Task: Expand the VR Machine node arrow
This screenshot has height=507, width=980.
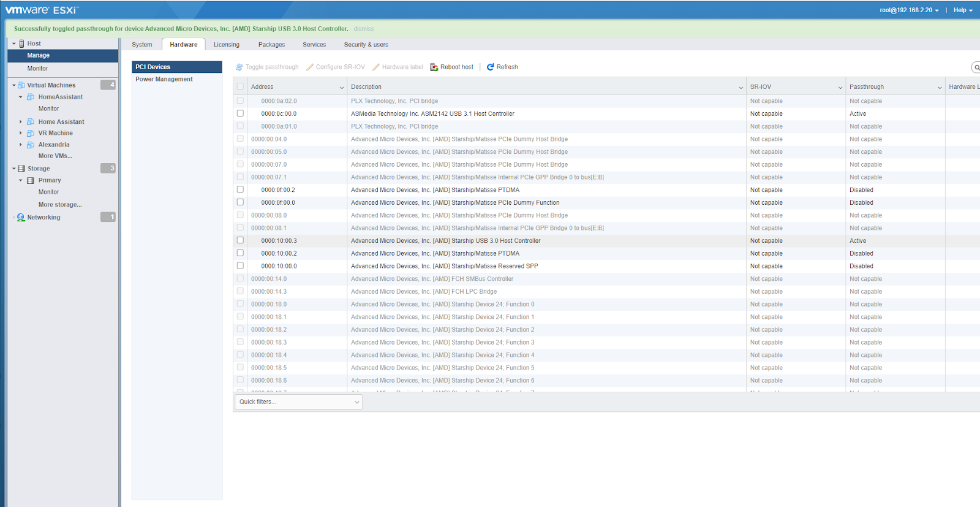Action: 20,133
